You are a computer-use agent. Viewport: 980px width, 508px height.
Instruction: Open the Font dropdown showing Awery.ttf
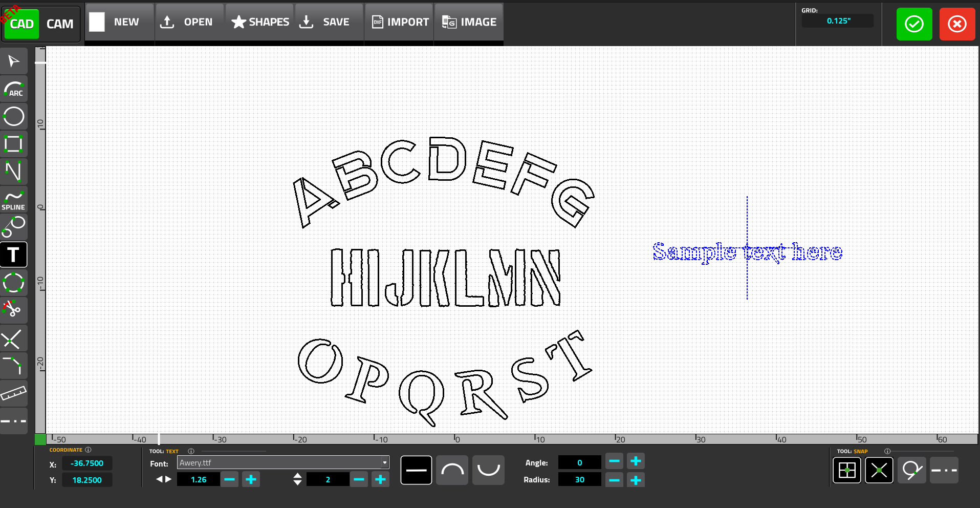282,462
